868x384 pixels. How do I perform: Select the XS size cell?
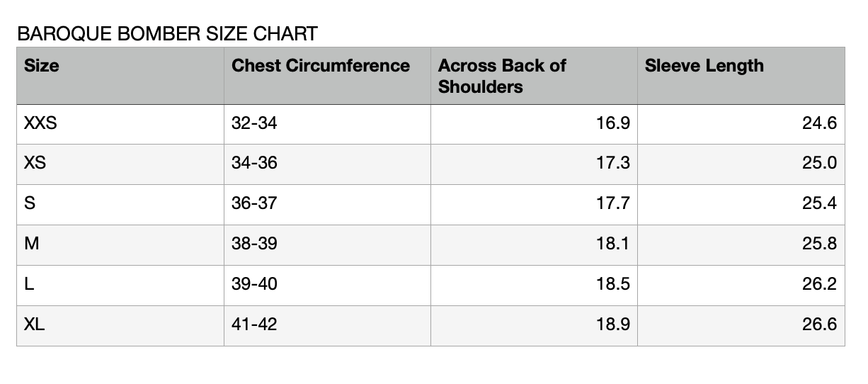pyautogui.click(x=35, y=163)
